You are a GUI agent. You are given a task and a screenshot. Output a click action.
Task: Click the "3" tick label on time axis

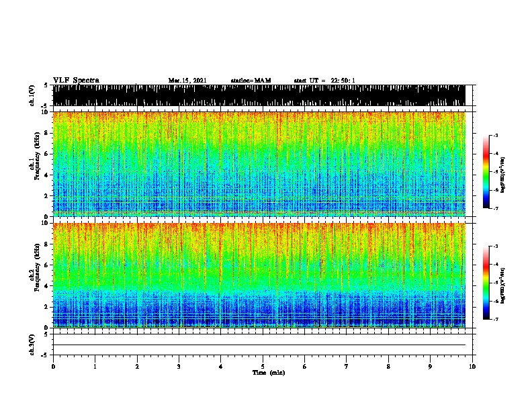click(x=179, y=367)
